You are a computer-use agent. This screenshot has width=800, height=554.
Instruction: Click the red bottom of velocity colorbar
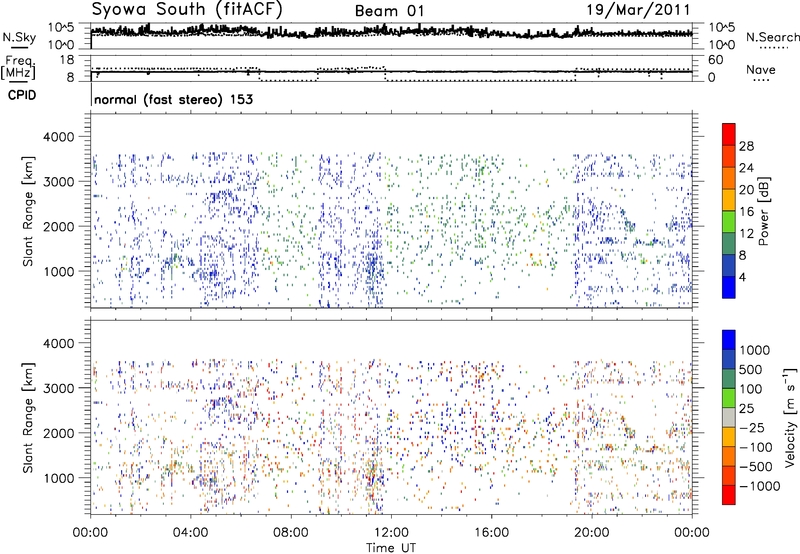pos(729,495)
